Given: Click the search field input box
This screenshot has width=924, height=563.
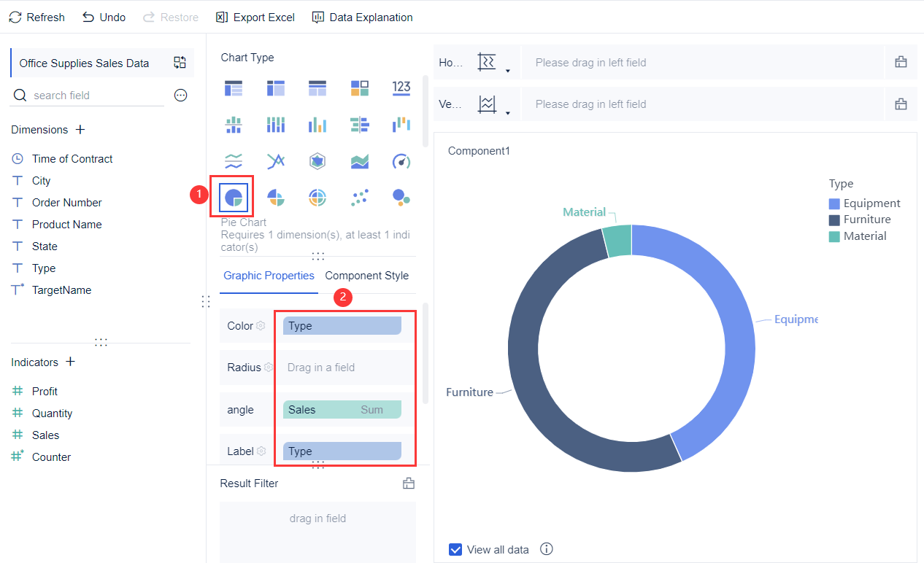Looking at the screenshot, I should 88,95.
